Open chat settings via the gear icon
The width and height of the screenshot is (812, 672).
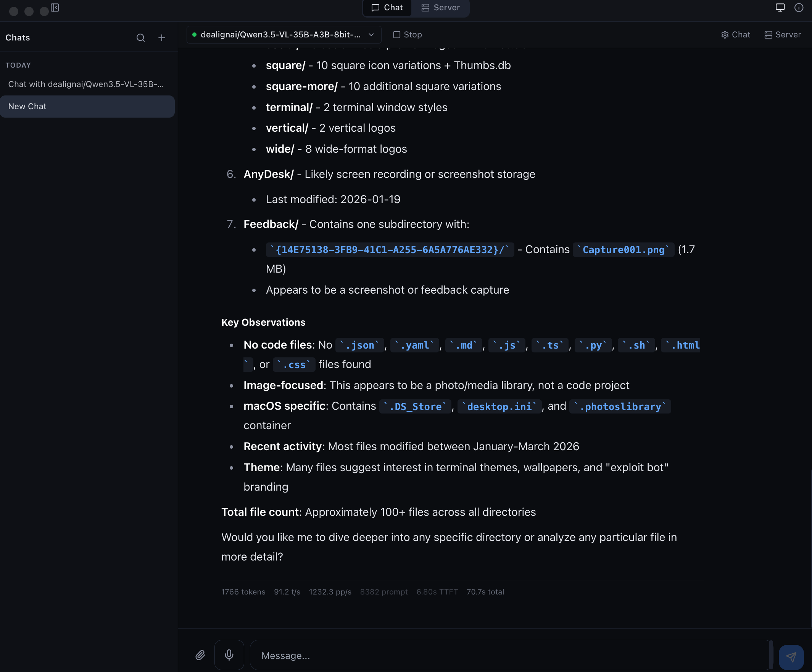[725, 34]
